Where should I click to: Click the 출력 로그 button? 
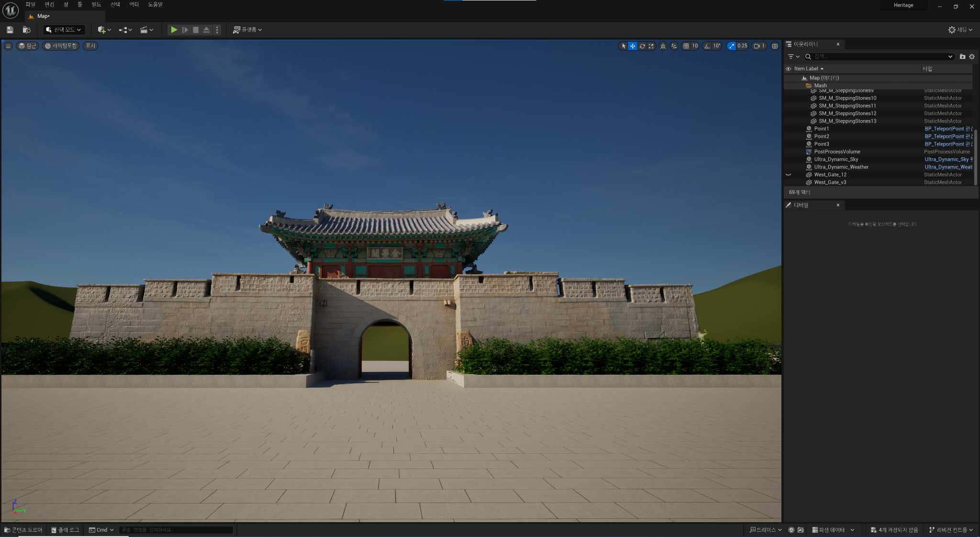click(65, 530)
